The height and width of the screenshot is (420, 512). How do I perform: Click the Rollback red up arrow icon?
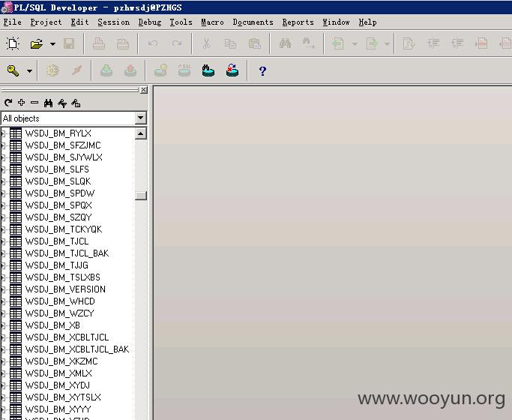(130, 70)
